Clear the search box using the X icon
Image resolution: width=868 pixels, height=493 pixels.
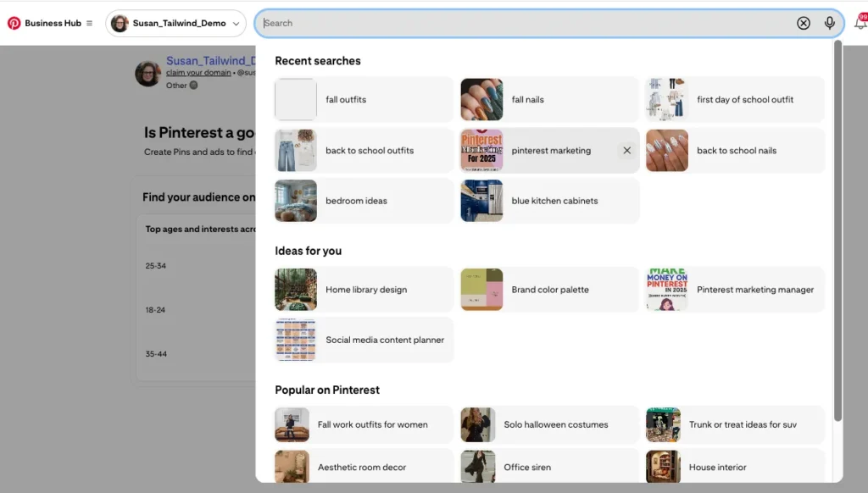[804, 23]
